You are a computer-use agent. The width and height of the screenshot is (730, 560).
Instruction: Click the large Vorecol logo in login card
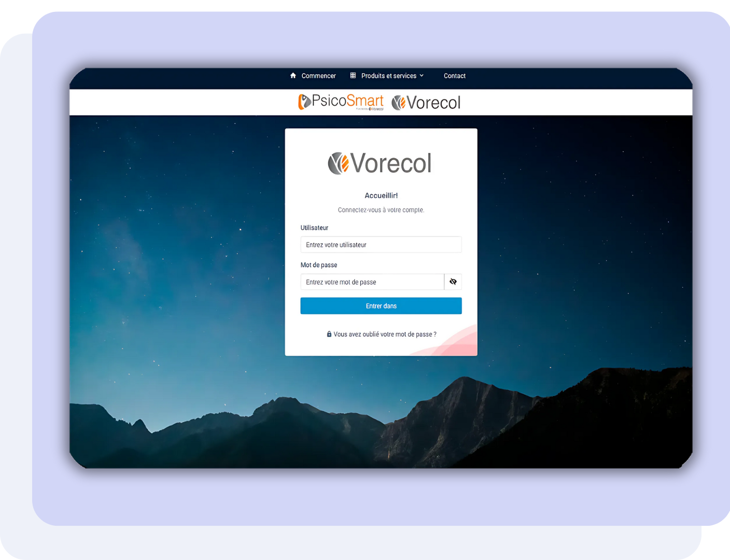(380, 163)
